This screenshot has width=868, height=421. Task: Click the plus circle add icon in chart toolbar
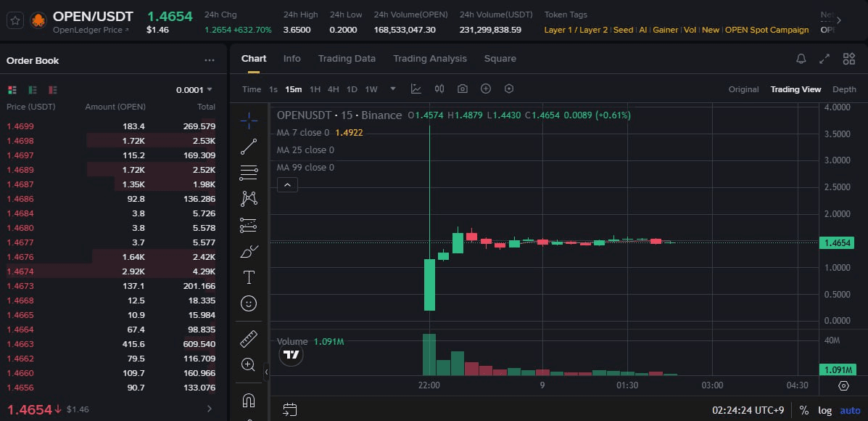coord(485,89)
